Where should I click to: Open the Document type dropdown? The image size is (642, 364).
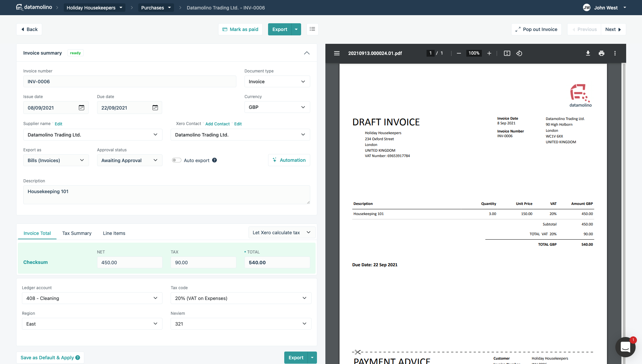[277, 82]
